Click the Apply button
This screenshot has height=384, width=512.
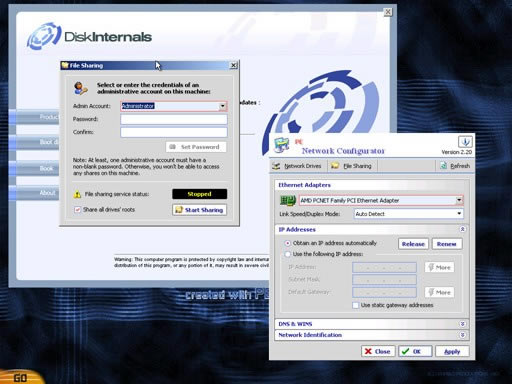pyautogui.click(x=452, y=351)
